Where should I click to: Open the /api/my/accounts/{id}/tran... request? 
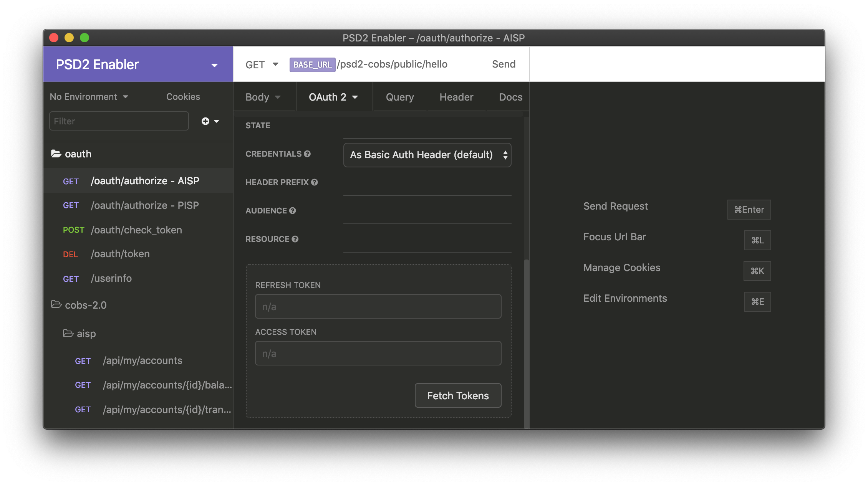[x=138, y=410]
